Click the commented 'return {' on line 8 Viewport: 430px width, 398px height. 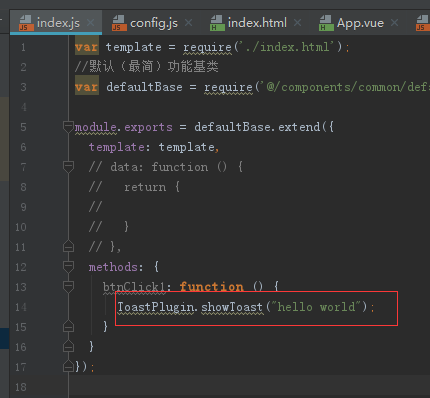tap(152, 187)
